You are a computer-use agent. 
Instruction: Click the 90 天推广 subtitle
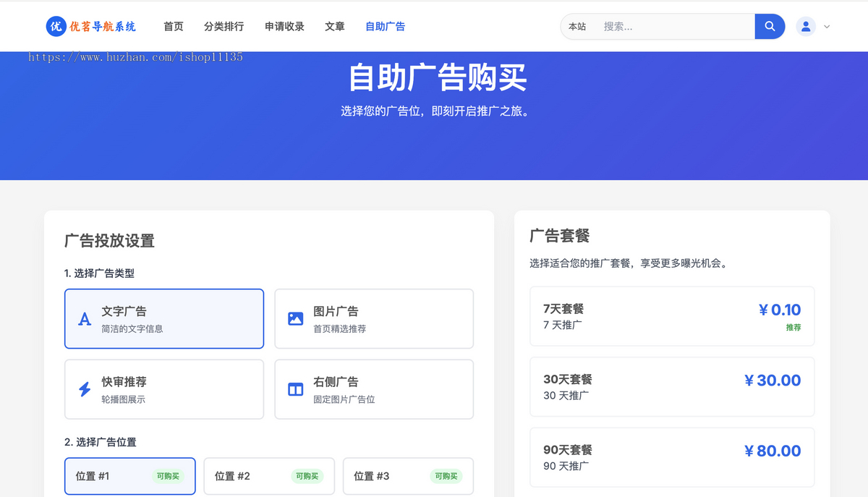pos(566,466)
